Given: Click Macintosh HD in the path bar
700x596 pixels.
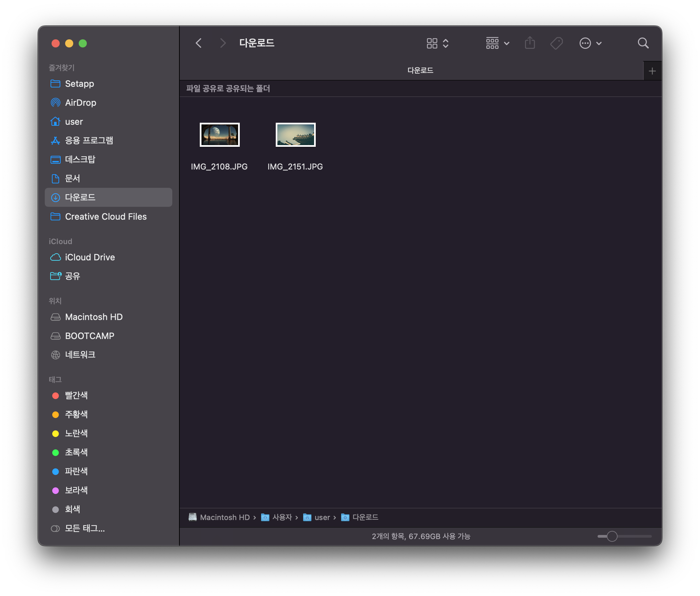Looking at the screenshot, I should (225, 517).
